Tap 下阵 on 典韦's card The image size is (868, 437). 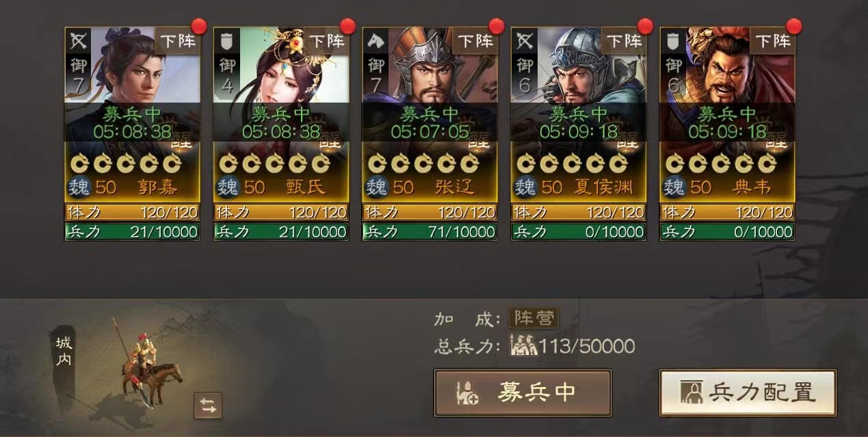coord(773,41)
